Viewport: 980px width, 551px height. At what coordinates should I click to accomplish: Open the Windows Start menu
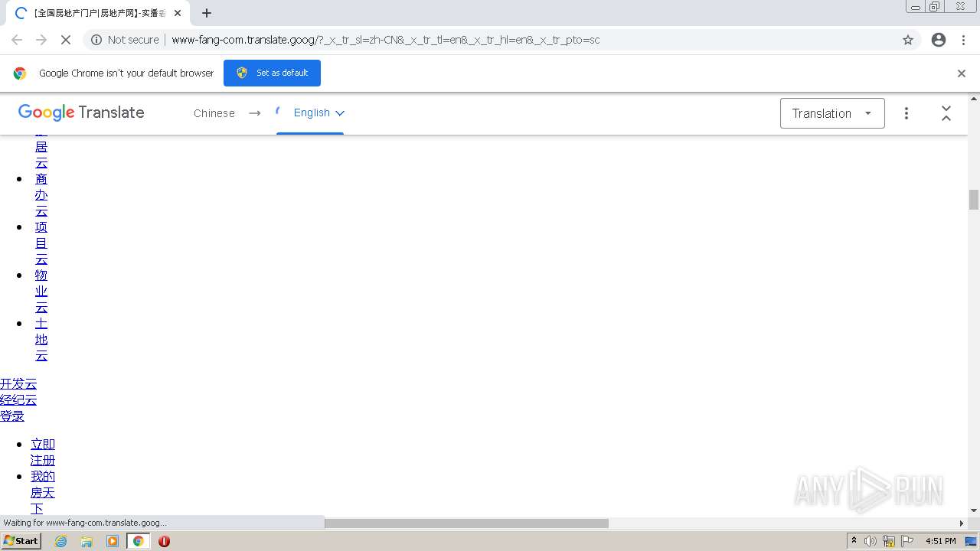21,541
